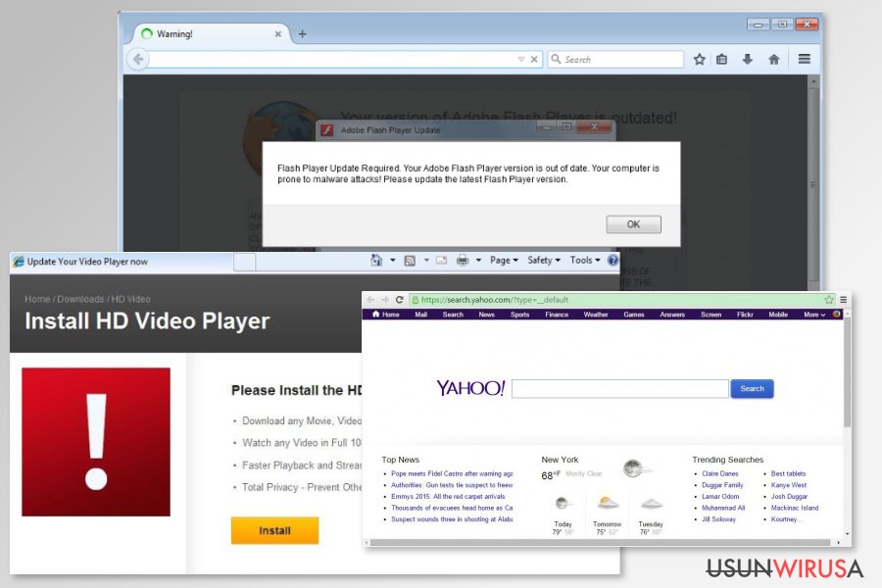Image resolution: width=882 pixels, height=588 pixels.
Task: Click the Firefox Search input field
Action: click(615, 59)
